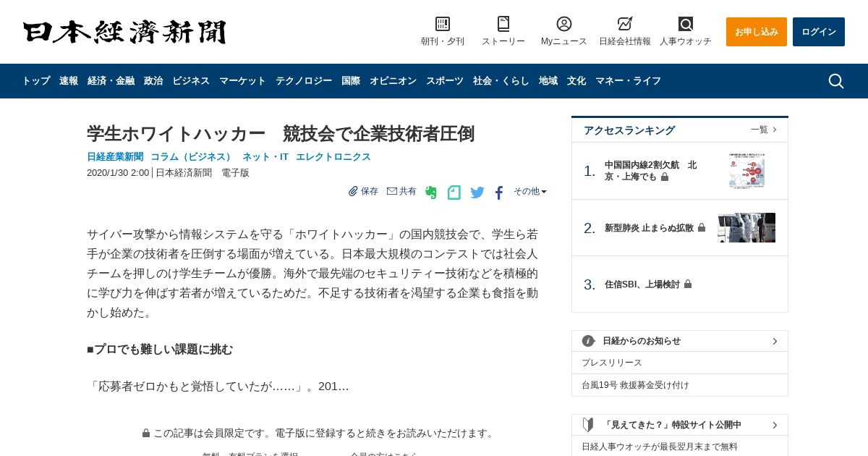The width and height of the screenshot is (868, 456).
Task: Click subheading ■プロでも難しい課題に挑む
Action: 160,350
